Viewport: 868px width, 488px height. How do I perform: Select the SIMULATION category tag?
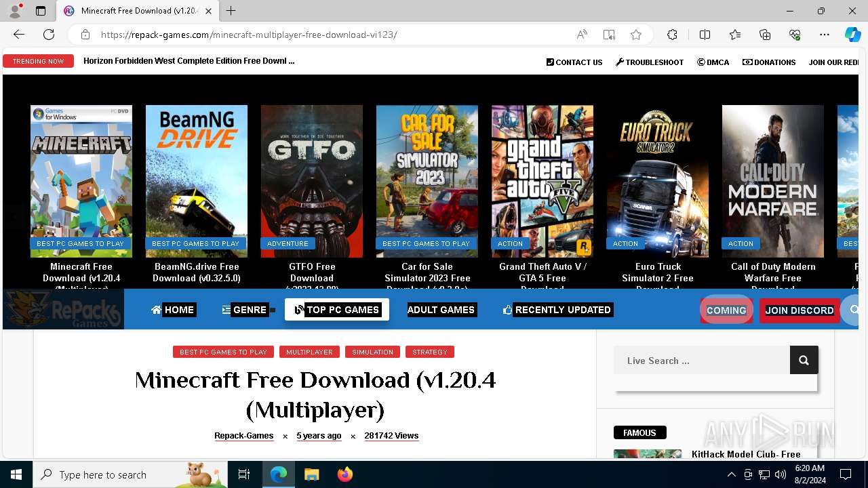point(372,352)
